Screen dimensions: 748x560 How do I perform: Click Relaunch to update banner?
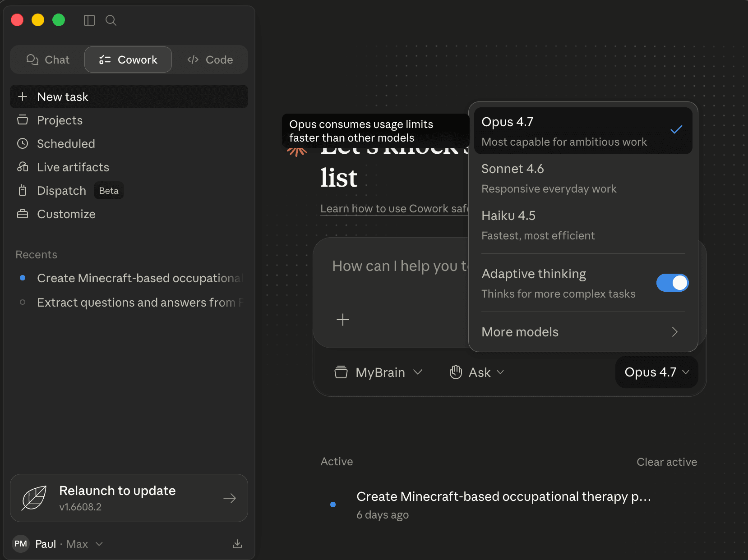point(129,498)
